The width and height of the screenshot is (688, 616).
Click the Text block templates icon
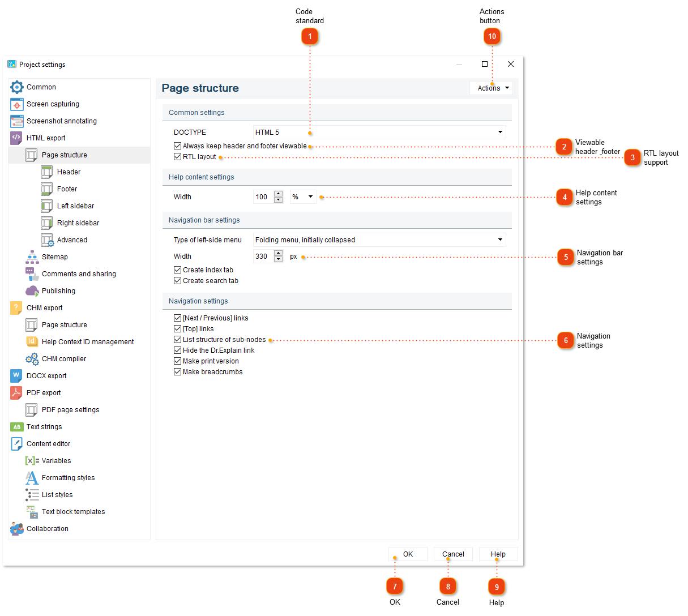[32, 512]
